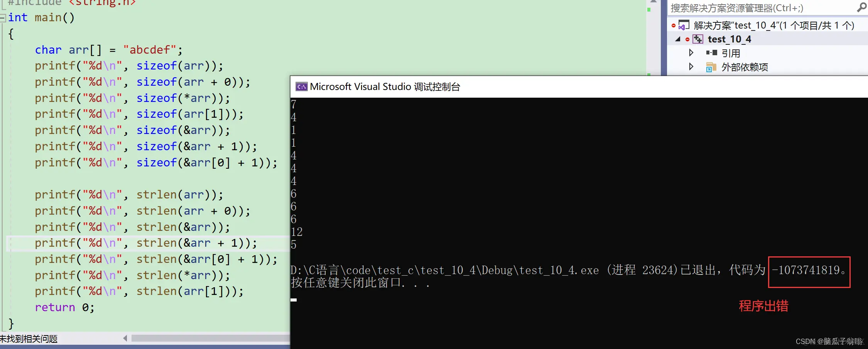Click the line with sizeof(arr + 0)
The height and width of the screenshot is (349, 868).
pos(142,82)
